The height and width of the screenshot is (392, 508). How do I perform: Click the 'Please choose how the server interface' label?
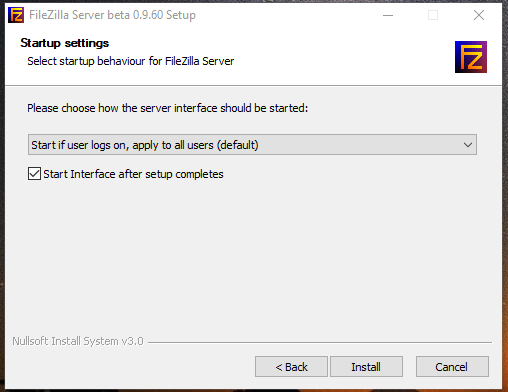(168, 108)
